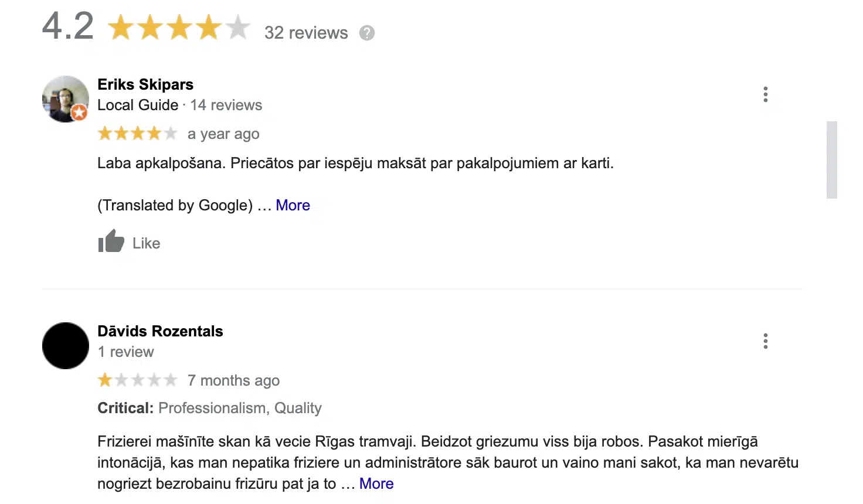Click the Local Guide badge on Eriks's avatar
The image size is (863, 504).
coord(79,112)
